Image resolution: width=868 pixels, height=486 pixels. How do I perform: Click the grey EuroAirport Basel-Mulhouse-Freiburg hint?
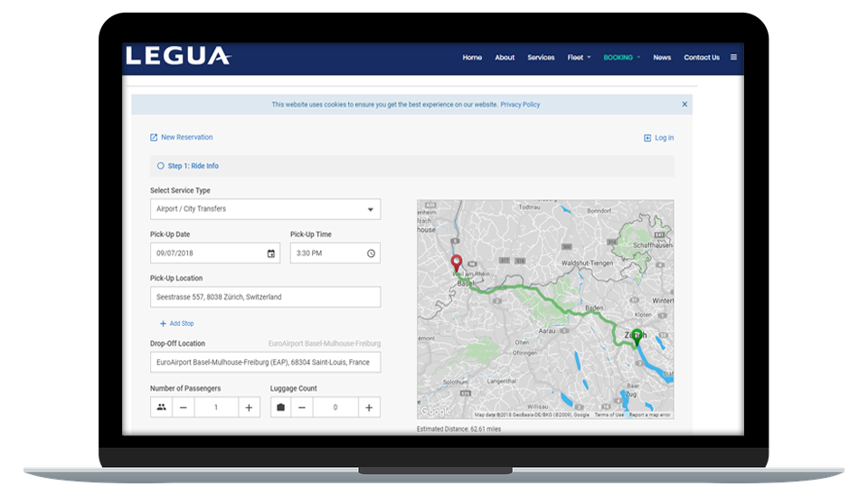(x=325, y=344)
